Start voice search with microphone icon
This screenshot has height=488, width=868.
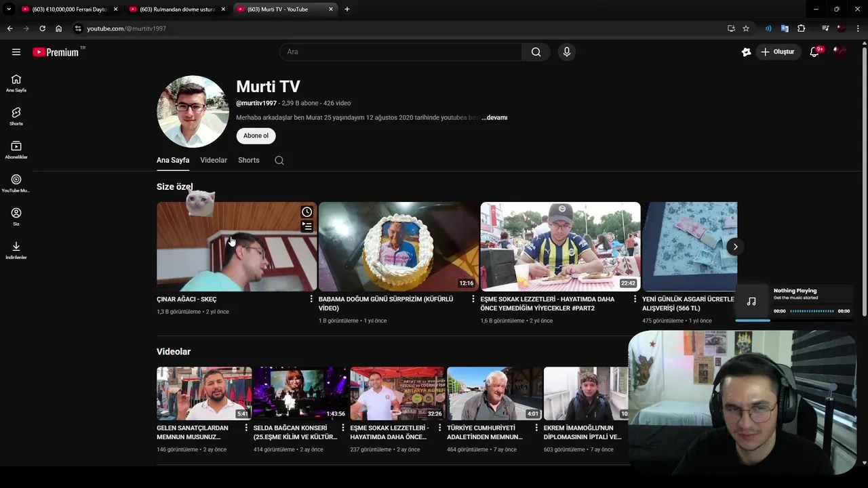pyautogui.click(x=567, y=52)
